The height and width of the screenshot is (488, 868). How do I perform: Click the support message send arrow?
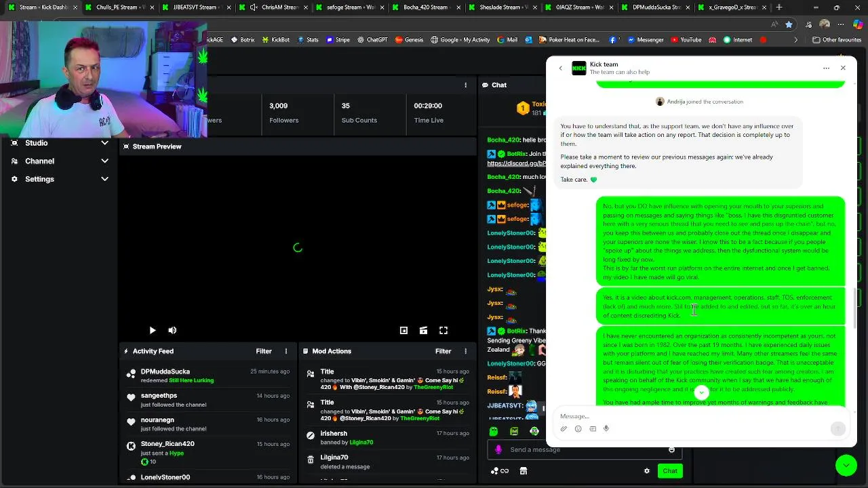[838, 428]
